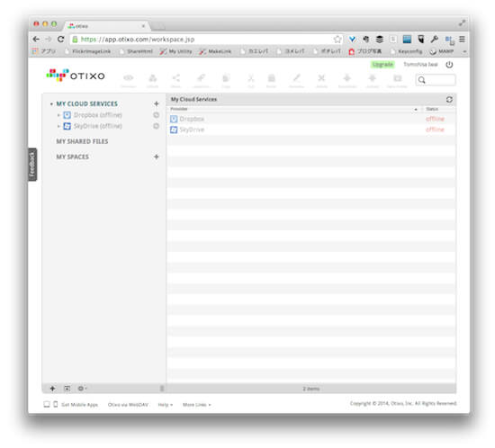Select My Spaces in the sidebar

72,157
